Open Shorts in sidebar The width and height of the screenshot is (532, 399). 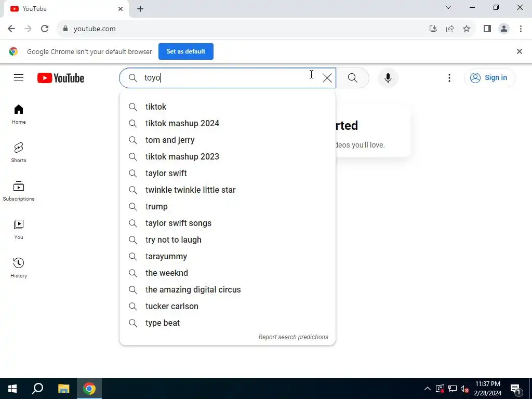[x=19, y=153]
